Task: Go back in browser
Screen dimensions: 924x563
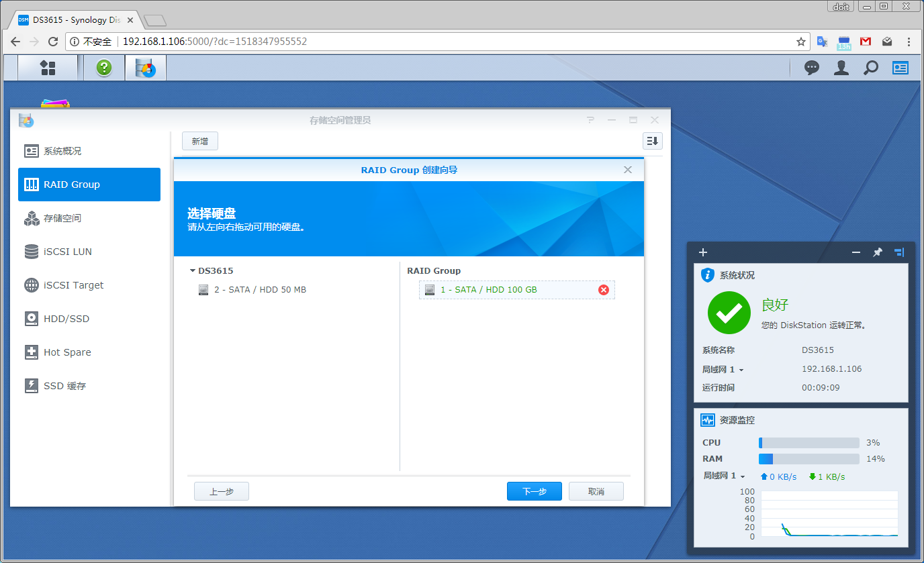Action: [15, 42]
